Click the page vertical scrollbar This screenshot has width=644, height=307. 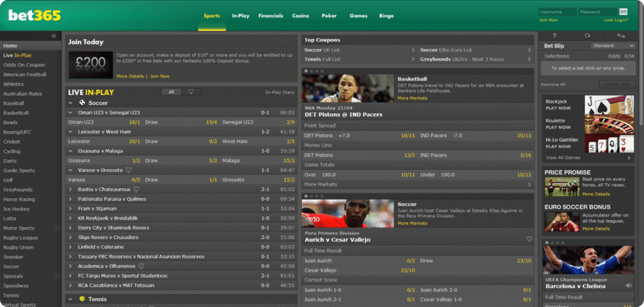click(x=641, y=78)
